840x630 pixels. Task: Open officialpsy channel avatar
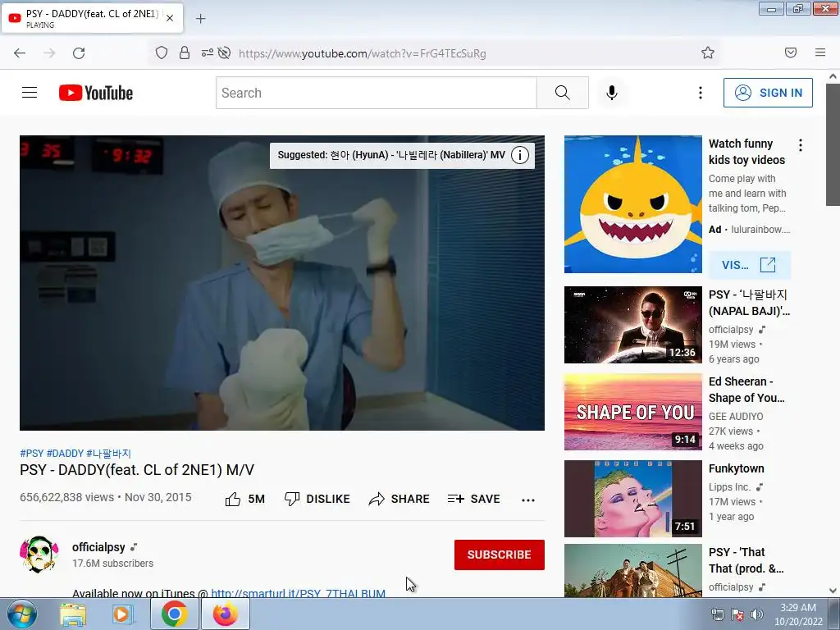pyautogui.click(x=39, y=555)
